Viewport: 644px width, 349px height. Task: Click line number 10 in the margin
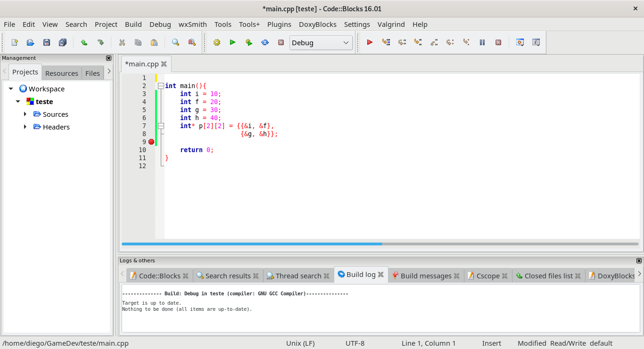pos(142,150)
